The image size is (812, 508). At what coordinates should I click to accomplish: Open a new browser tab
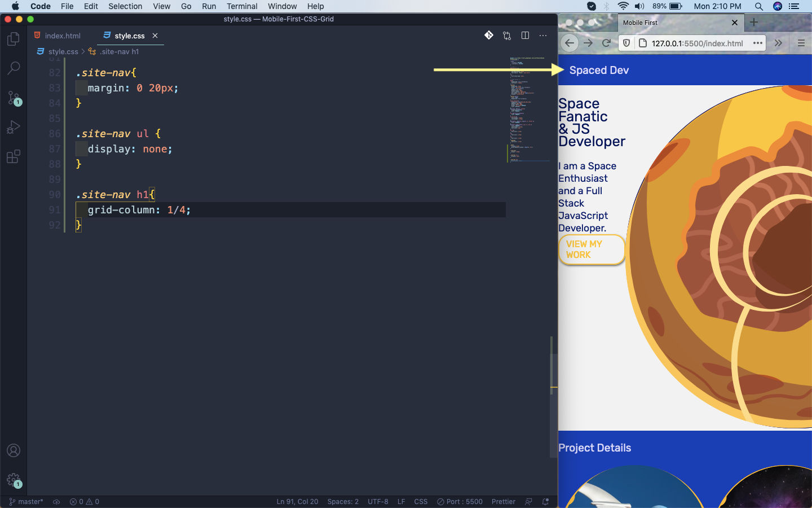(754, 23)
